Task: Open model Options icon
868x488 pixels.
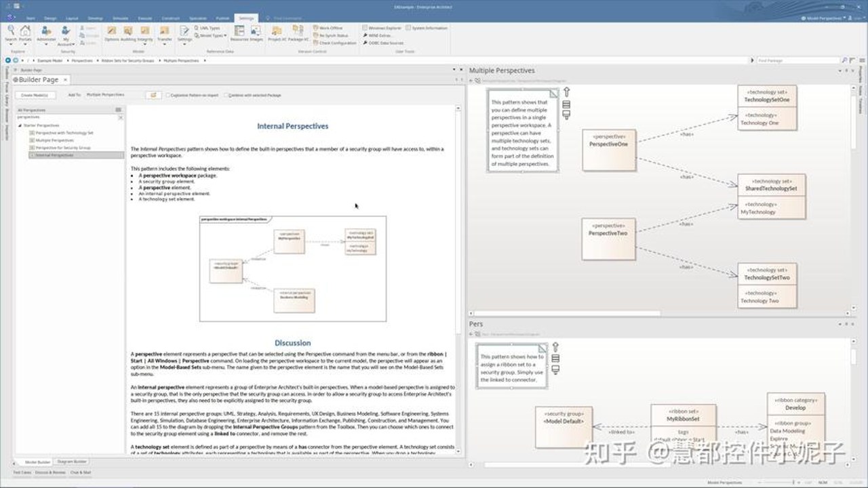Action: pos(111,33)
